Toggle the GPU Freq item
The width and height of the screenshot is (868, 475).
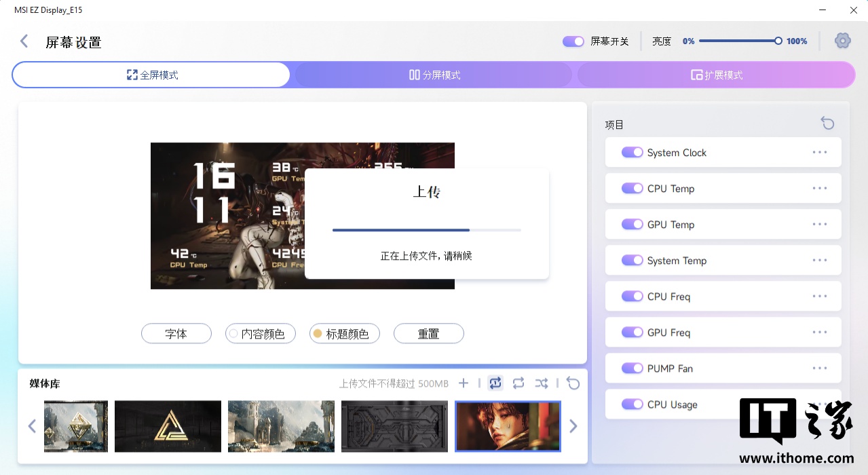[633, 332]
